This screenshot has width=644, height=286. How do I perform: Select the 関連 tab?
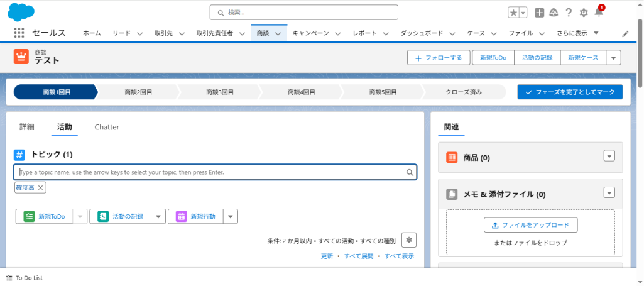451,128
